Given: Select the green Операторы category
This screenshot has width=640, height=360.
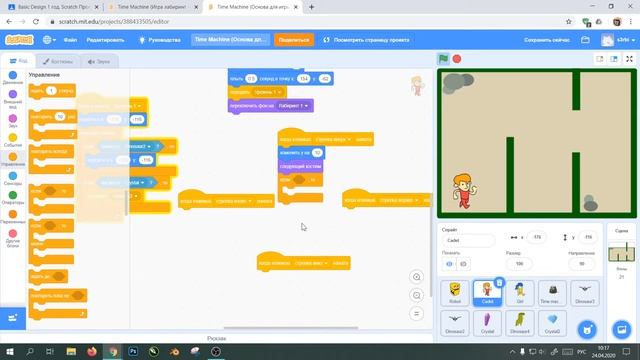Looking at the screenshot, I should 13,198.
